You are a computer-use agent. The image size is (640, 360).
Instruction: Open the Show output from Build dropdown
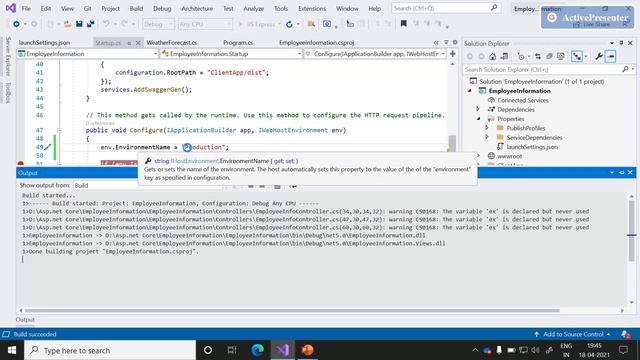click(x=148, y=185)
